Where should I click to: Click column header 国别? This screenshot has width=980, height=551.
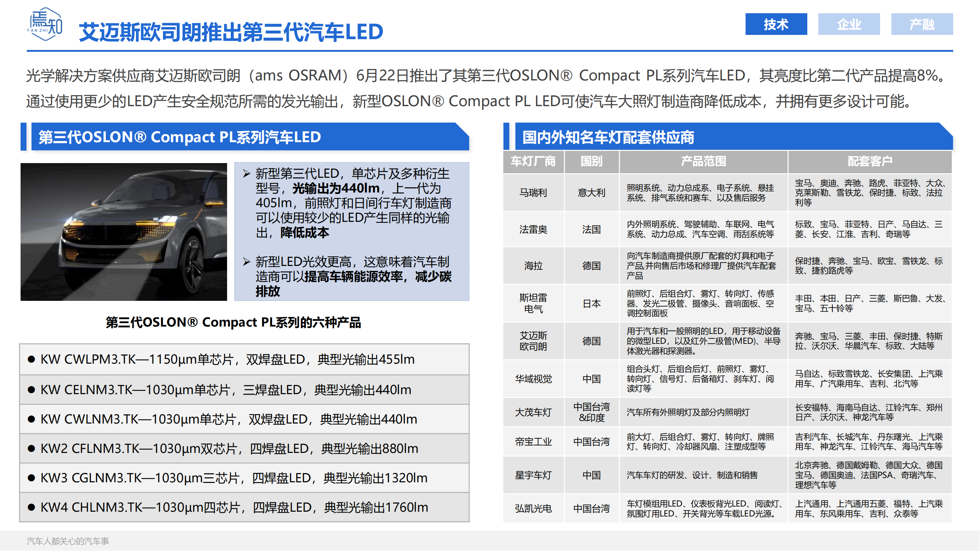point(592,162)
